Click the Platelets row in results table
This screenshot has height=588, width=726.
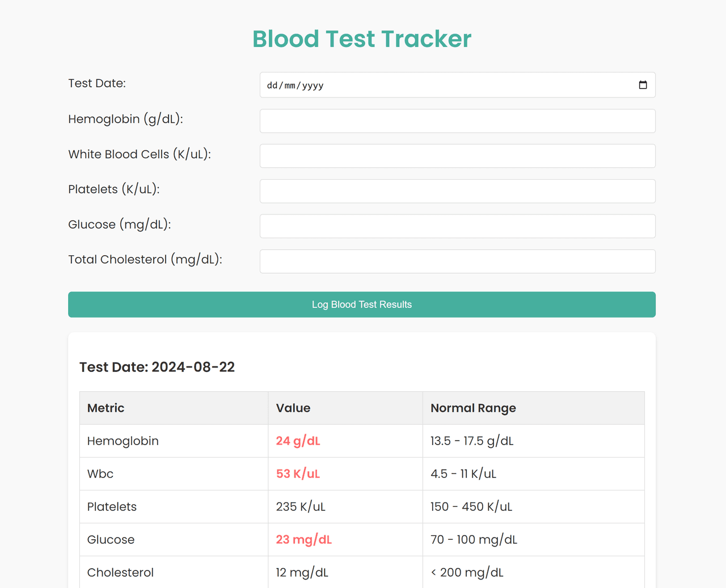(112, 507)
